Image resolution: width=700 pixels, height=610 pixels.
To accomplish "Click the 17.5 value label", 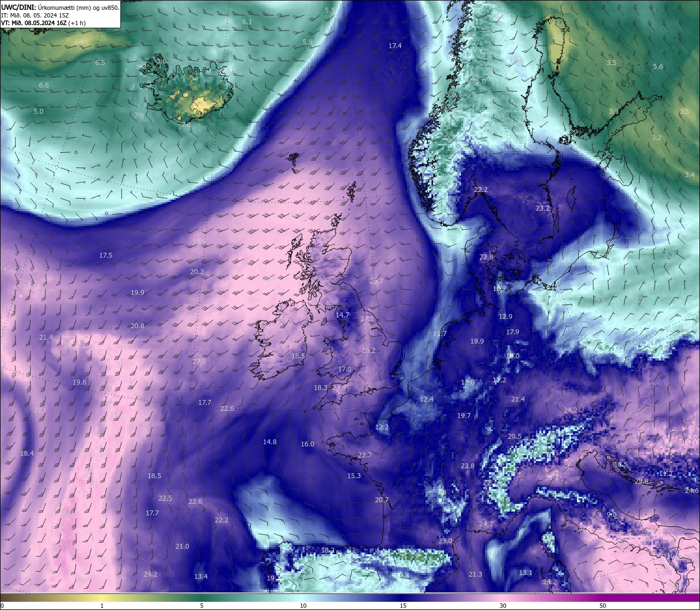I will coord(106,255).
